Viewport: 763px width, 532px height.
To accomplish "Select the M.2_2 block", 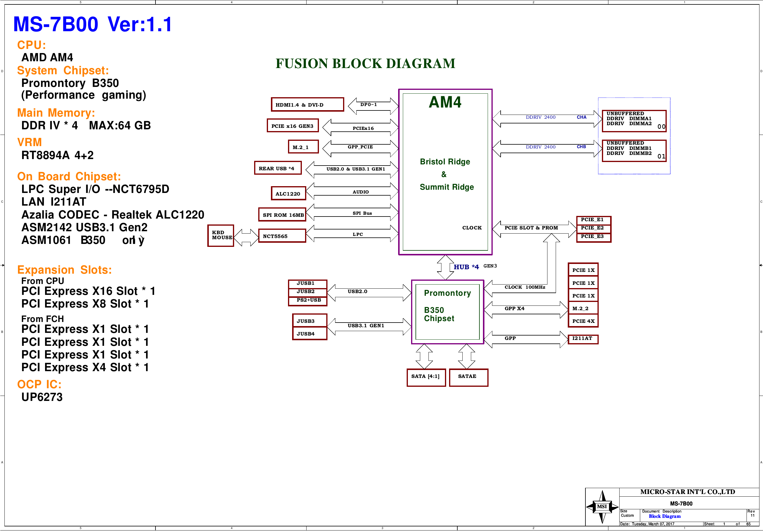I will (583, 308).
